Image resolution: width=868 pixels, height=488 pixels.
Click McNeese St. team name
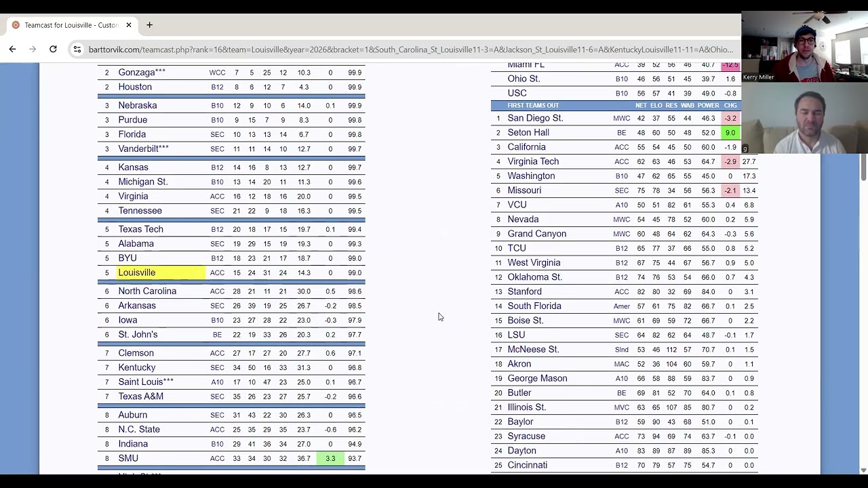coord(533,349)
